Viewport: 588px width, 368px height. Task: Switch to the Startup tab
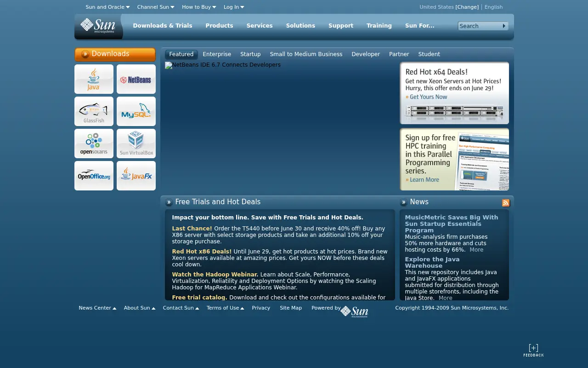tap(250, 54)
